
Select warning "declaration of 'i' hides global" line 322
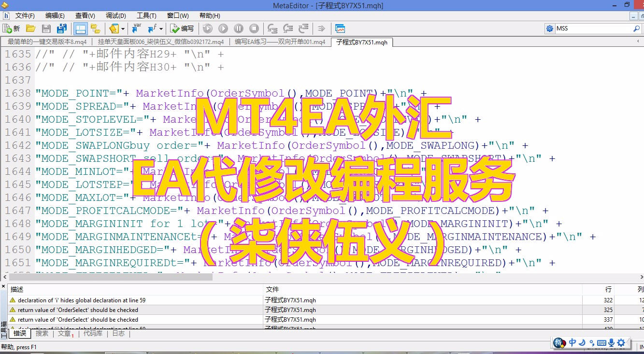click(326, 300)
